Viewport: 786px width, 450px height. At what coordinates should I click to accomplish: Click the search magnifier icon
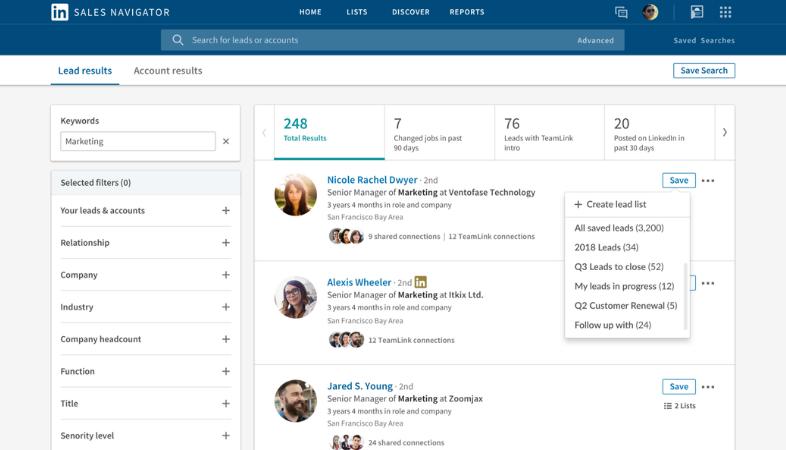tap(177, 40)
